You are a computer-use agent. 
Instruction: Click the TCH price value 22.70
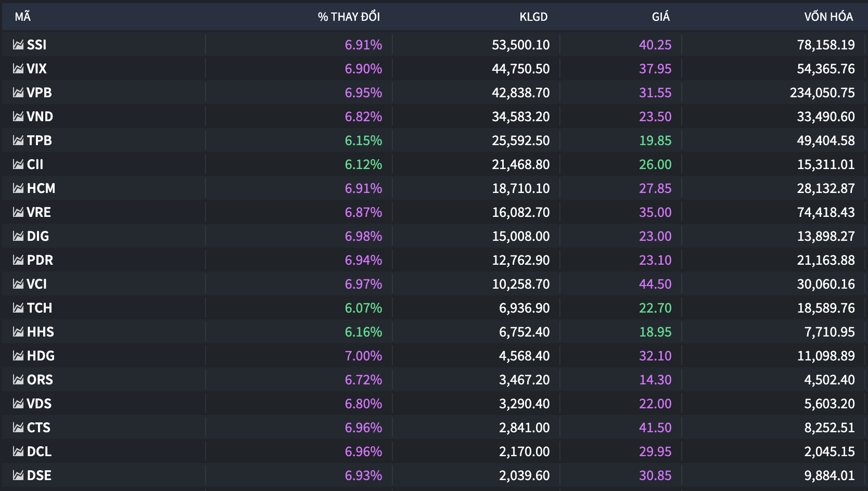[655, 308]
